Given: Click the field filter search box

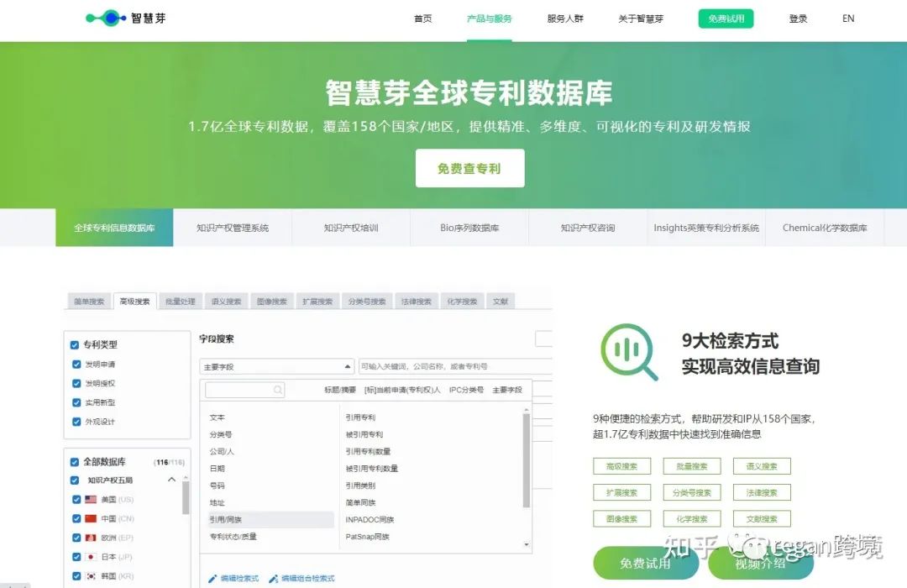Looking at the screenshot, I should click(x=244, y=390).
